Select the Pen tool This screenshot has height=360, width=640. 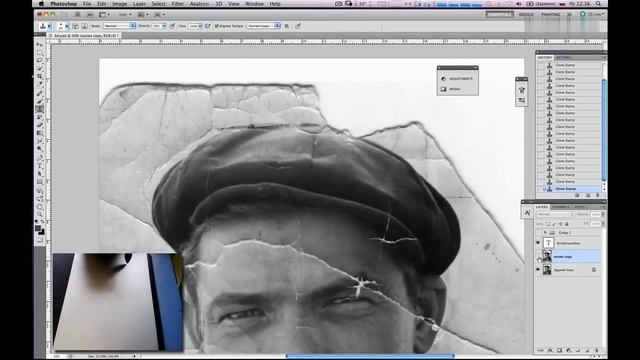(x=40, y=158)
